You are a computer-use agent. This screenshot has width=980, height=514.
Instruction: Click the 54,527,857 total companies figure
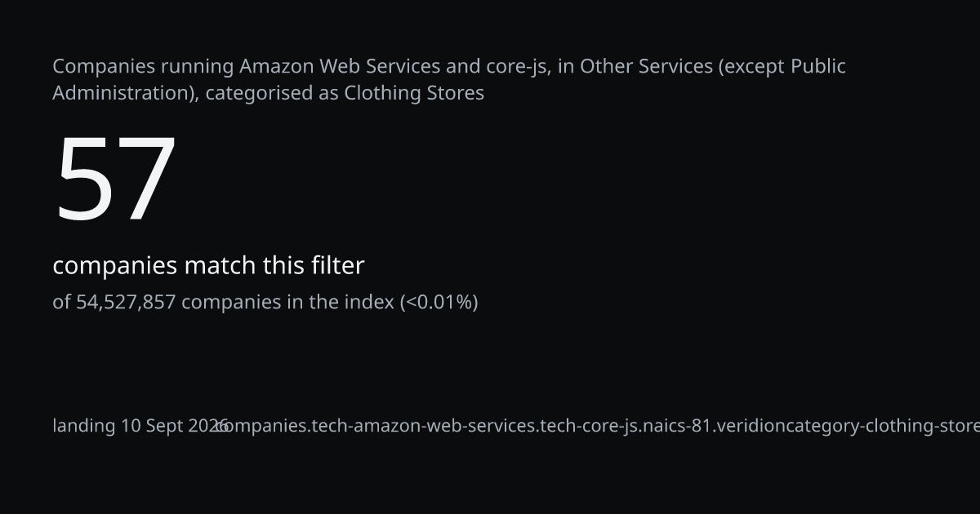tap(126, 303)
